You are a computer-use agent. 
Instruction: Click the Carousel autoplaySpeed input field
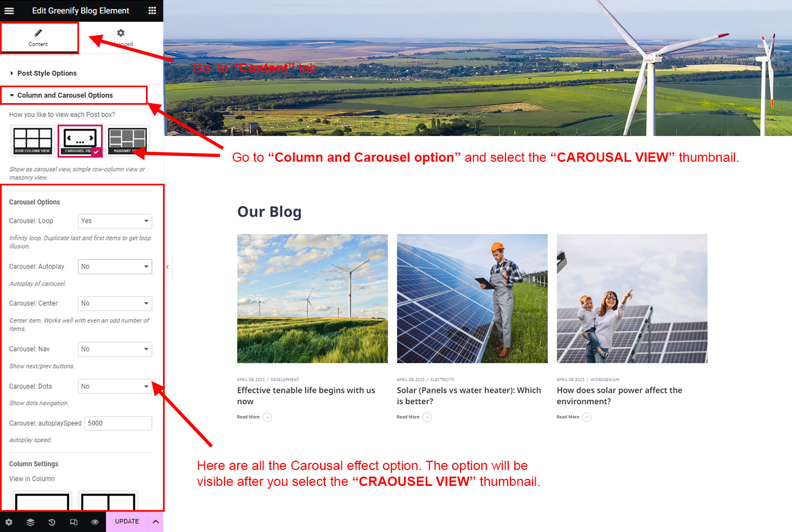coord(118,423)
